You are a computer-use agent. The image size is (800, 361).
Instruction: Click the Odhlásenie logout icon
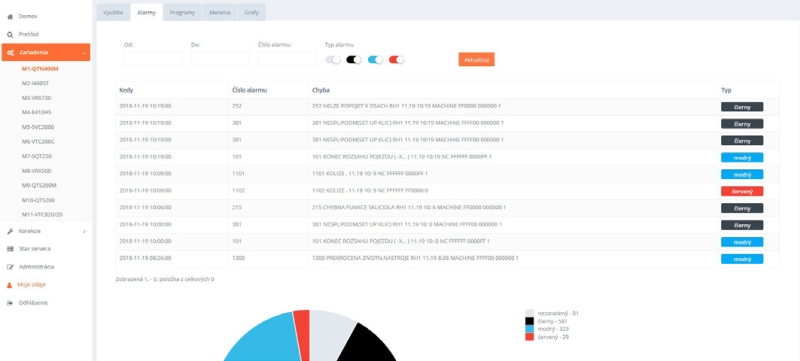(10, 303)
